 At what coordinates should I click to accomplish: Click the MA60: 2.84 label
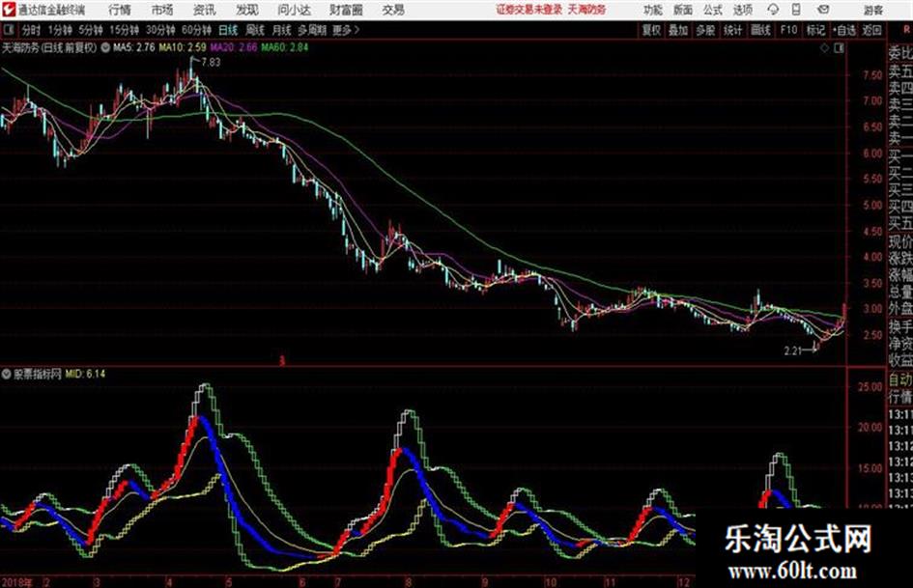pos(285,47)
